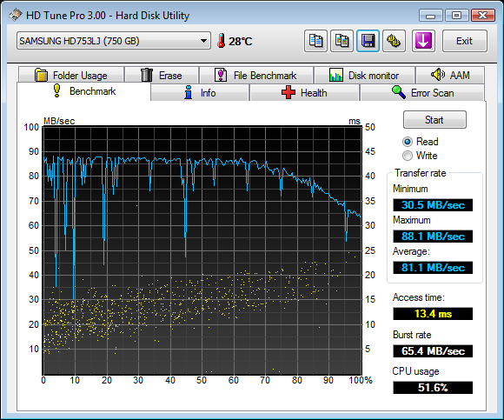Screen dimensions: 504x420
Task: Click the thermometer temperature indicator
Action: (x=235, y=41)
